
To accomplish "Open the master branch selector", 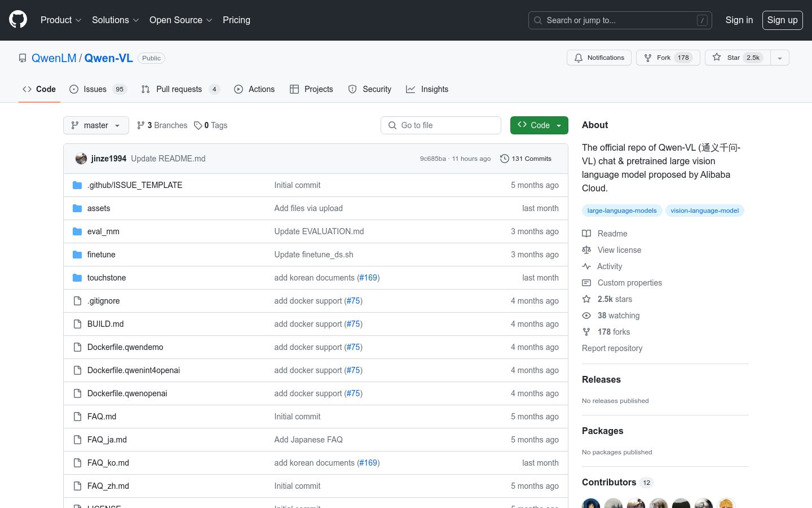I will tap(96, 125).
